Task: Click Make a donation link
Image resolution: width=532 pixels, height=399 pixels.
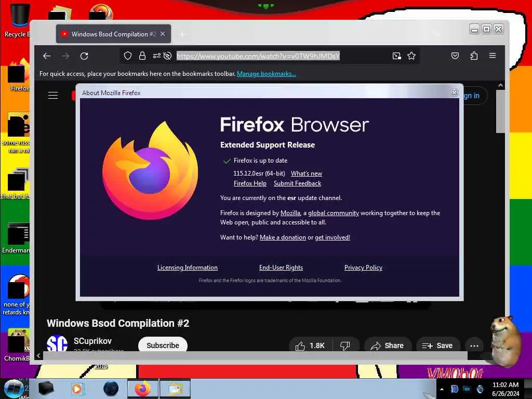Action: [x=283, y=237]
